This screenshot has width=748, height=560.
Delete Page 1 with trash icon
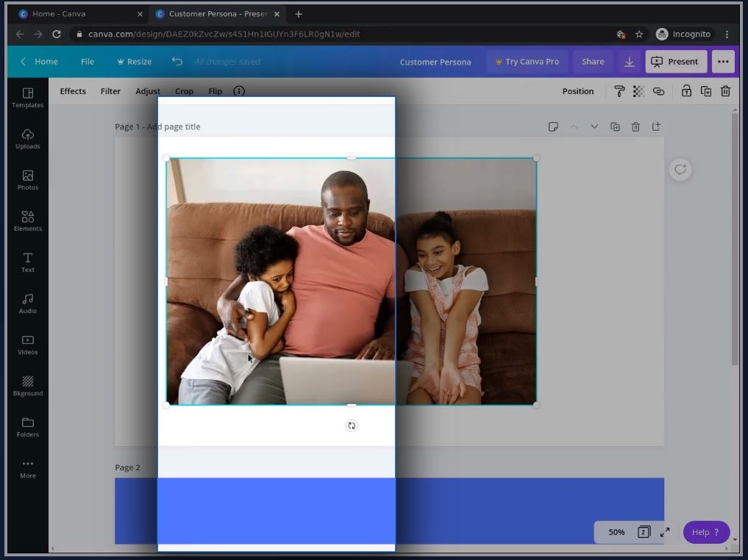point(635,127)
